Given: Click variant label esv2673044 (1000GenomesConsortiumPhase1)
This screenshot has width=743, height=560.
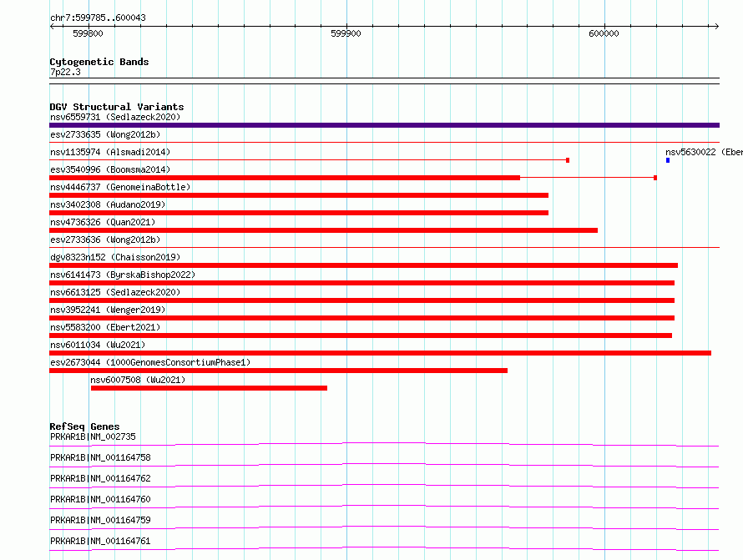Looking at the screenshot, I should pyautogui.click(x=150, y=362).
